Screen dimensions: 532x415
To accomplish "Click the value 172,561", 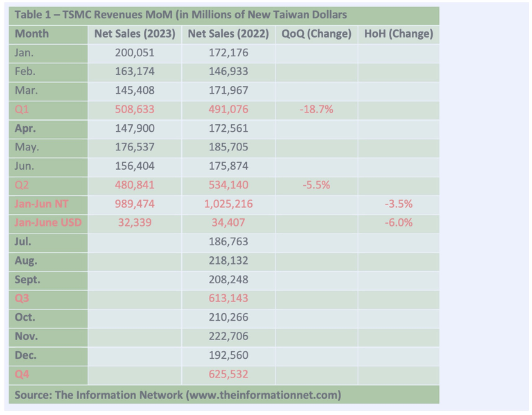I will click(228, 128).
